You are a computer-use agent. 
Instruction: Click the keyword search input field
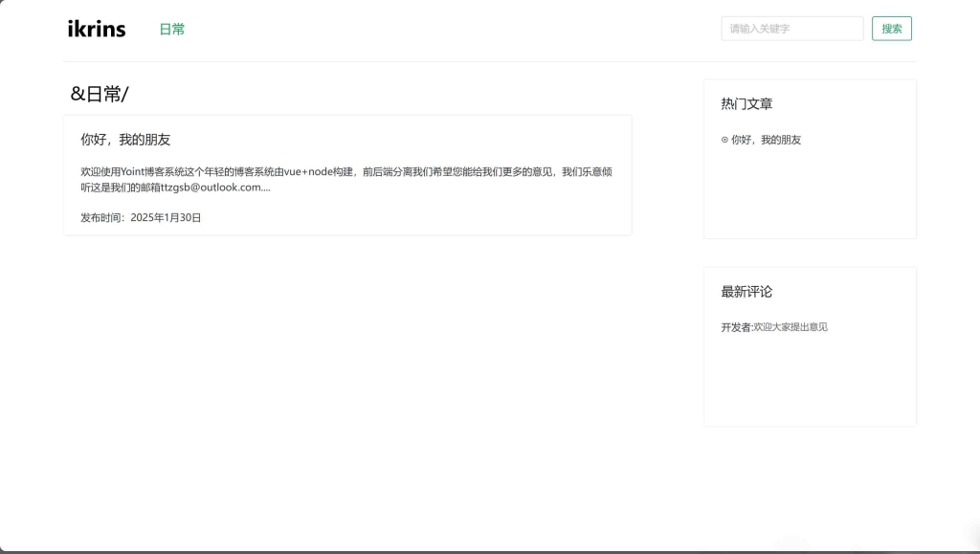pyautogui.click(x=791, y=29)
